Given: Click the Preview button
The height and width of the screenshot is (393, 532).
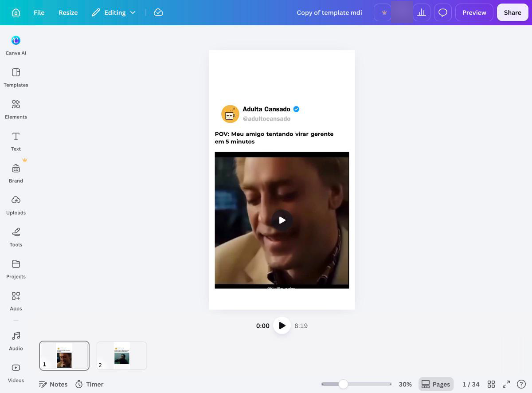Looking at the screenshot, I should [474, 12].
